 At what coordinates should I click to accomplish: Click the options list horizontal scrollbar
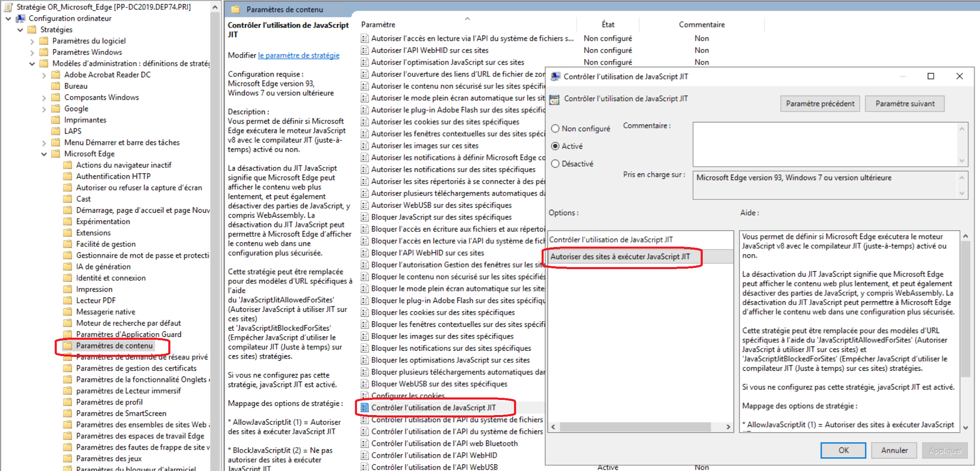[635, 427]
